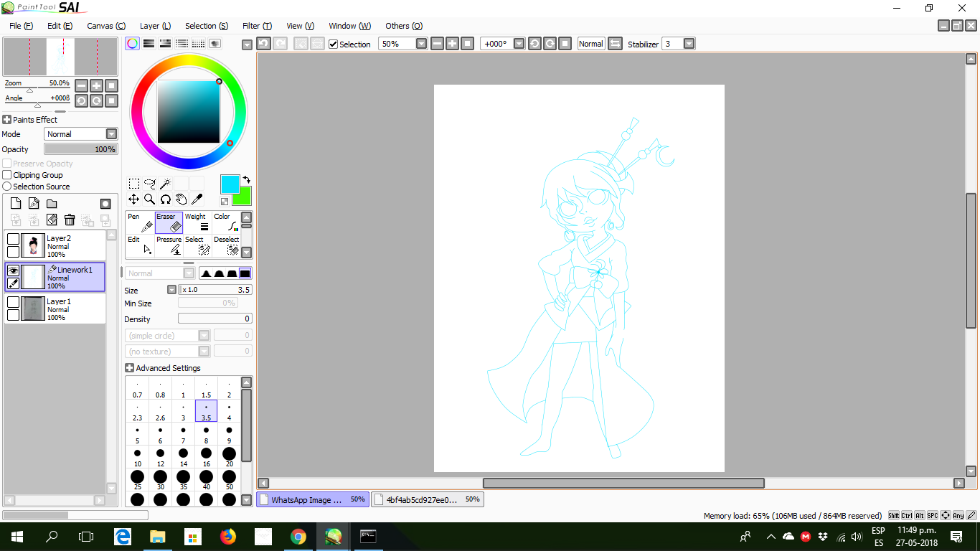Show the color wheel panel

pyautogui.click(x=133, y=44)
